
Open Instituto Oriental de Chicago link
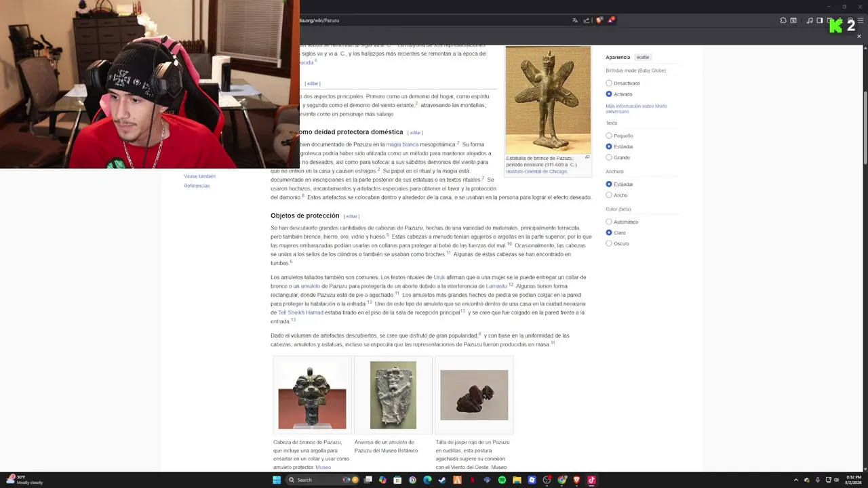(536, 171)
